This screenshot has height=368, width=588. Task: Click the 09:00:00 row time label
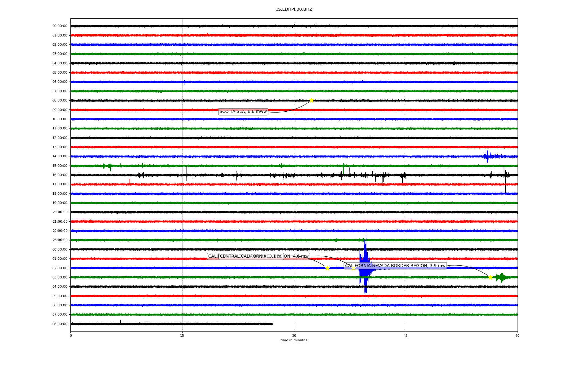pyautogui.click(x=60, y=110)
